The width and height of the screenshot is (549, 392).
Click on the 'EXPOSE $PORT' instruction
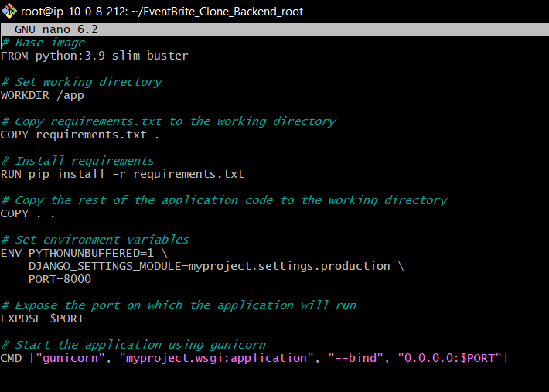coord(43,319)
